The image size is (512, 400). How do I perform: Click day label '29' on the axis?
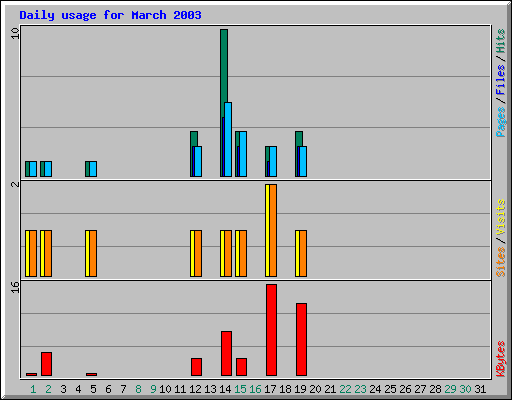pyautogui.click(x=450, y=389)
